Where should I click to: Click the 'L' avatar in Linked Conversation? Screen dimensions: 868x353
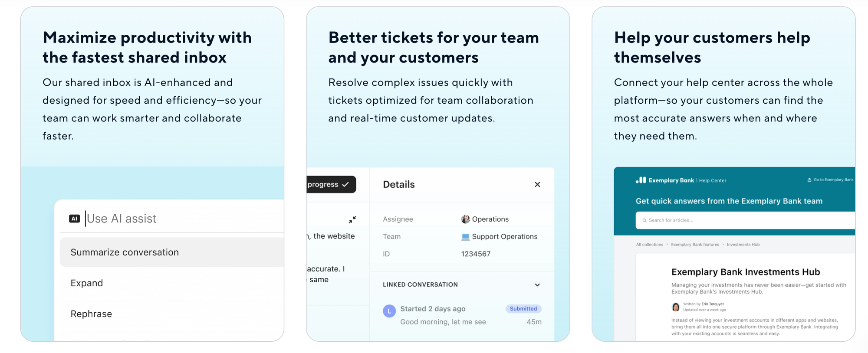[x=389, y=311]
